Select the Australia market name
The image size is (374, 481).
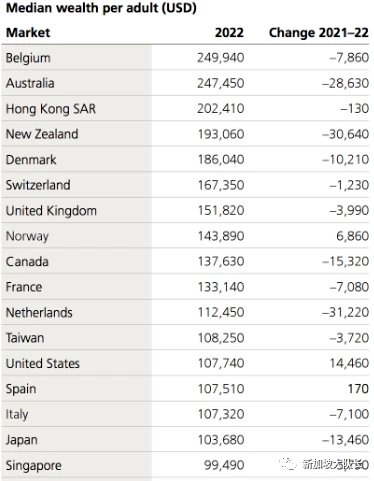(x=30, y=83)
